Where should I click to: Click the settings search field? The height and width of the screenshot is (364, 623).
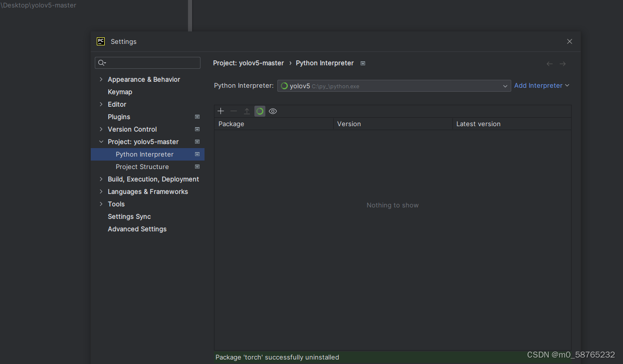147,62
